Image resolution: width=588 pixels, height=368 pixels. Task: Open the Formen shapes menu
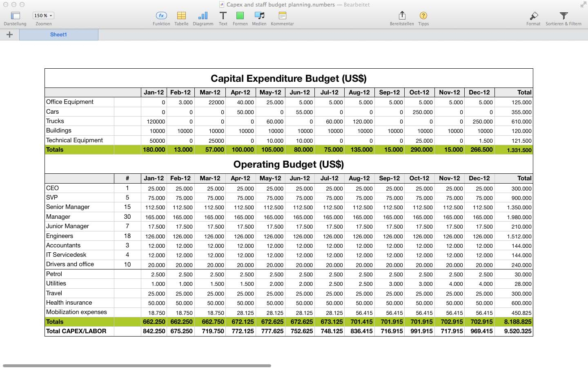click(x=240, y=16)
